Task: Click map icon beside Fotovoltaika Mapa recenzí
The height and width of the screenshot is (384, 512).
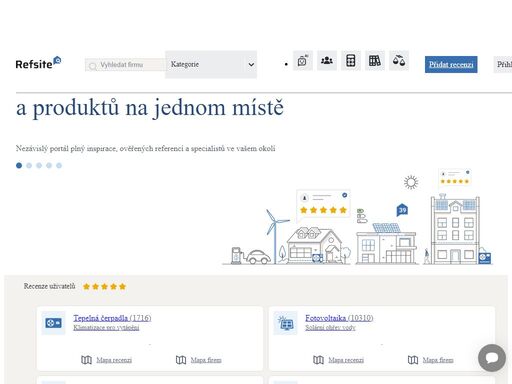Action: pos(318,360)
